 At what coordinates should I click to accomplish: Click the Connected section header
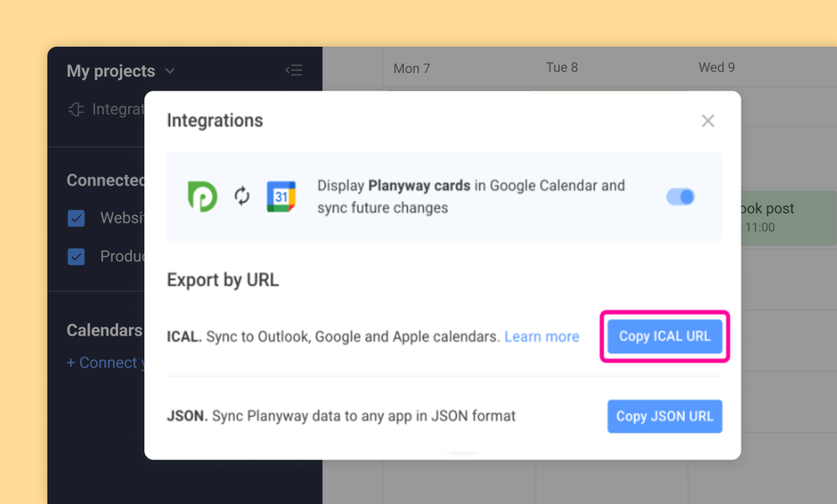click(x=107, y=180)
